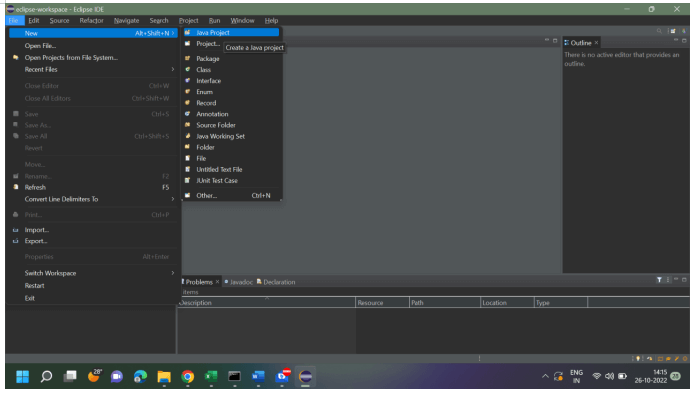Open the Run menu
This screenshot has width=697, height=393.
tap(215, 20)
